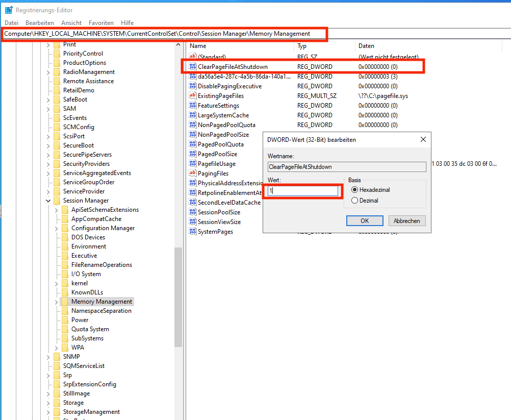This screenshot has height=420, width=511.
Task: Click the OK button in the dialog
Action: pos(365,220)
